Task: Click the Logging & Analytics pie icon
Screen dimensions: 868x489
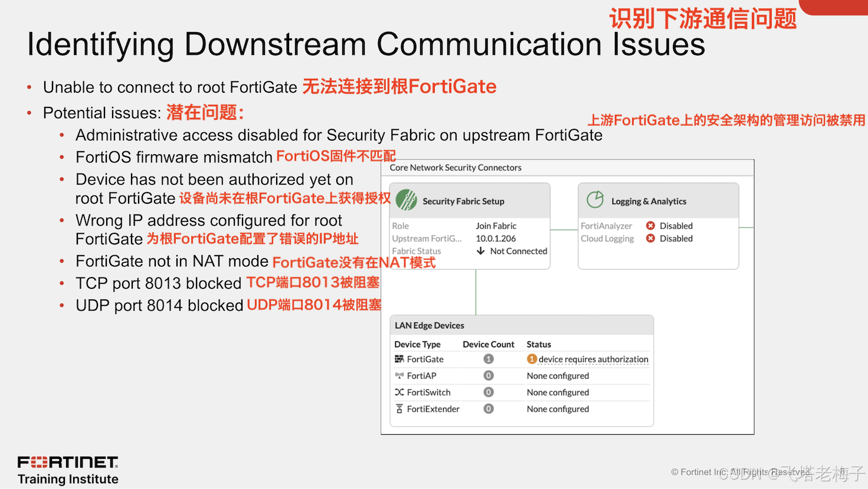Action: click(x=595, y=200)
